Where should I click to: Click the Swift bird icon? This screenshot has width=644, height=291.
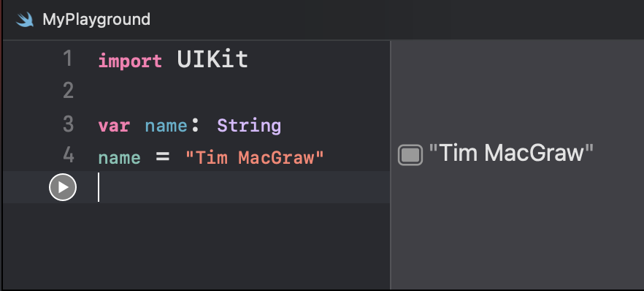point(25,20)
